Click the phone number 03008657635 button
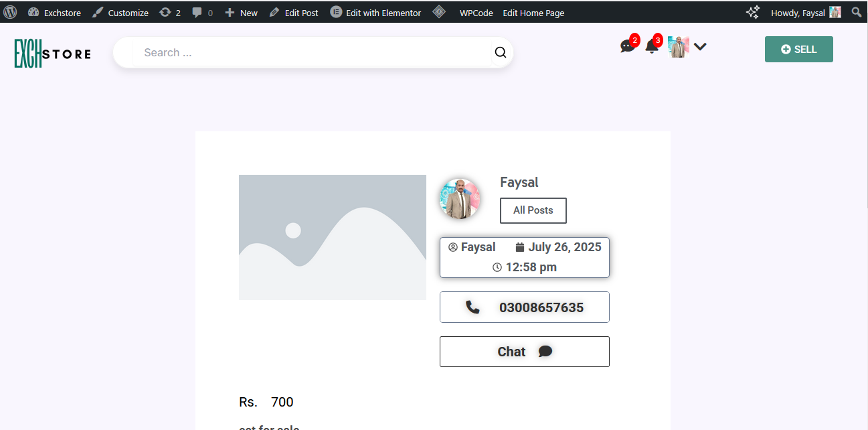Viewport: 868px width, 430px height. (524, 307)
